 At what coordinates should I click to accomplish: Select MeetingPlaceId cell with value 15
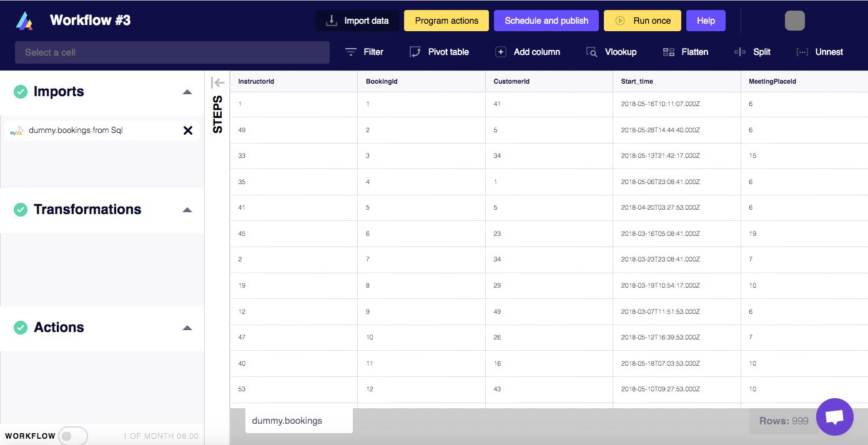[x=804, y=156]
